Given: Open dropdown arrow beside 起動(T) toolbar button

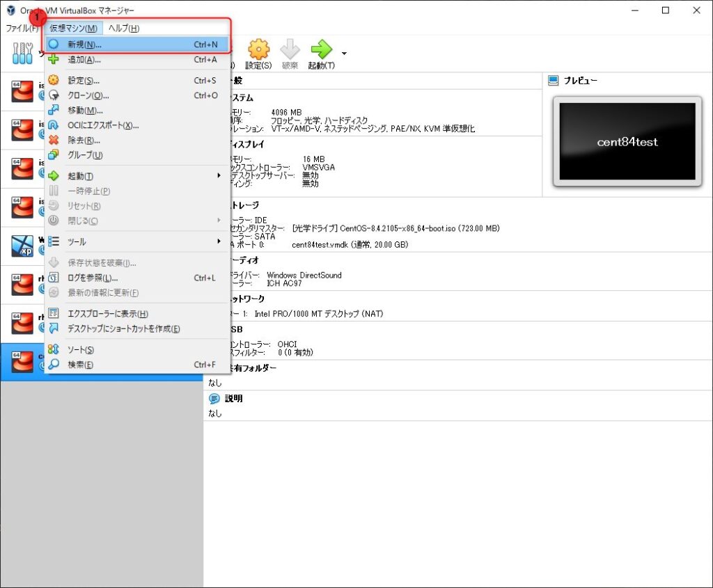Looking at the screenshot, I should (x=344, y=54).
